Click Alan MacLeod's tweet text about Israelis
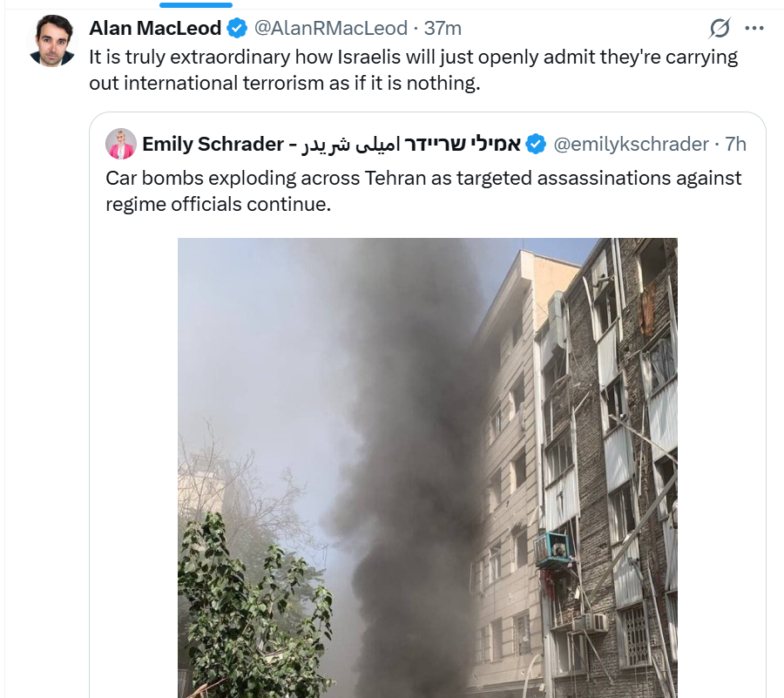The width and height of the screenshot is (784, 698). tap(414, 70)
